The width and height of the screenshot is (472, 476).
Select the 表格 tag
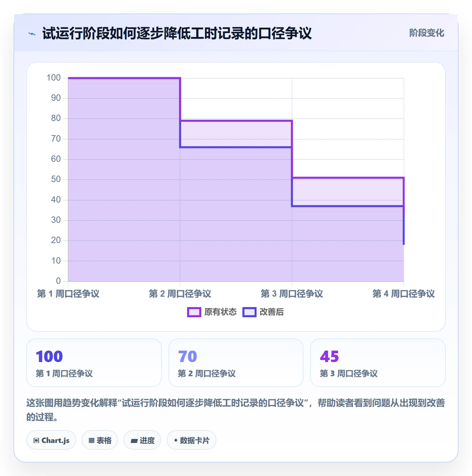[x=100, y=440]
